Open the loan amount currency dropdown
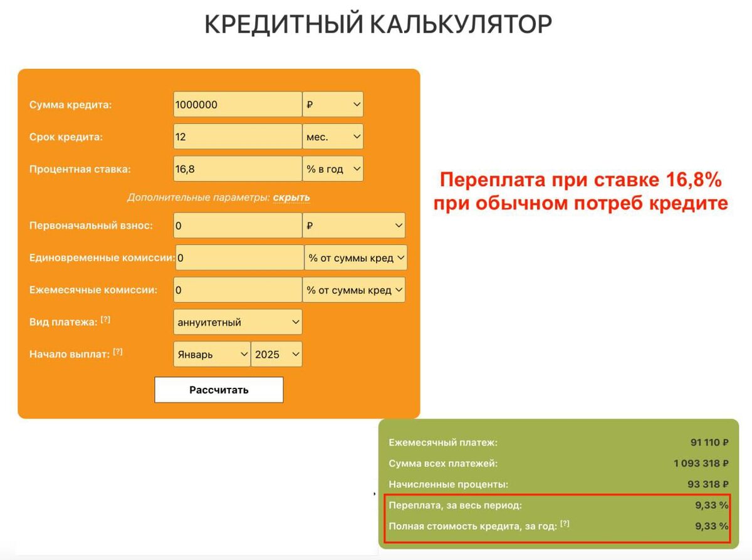Image resolution: width=752 pixels, height=560 pixels. (333, 105)
